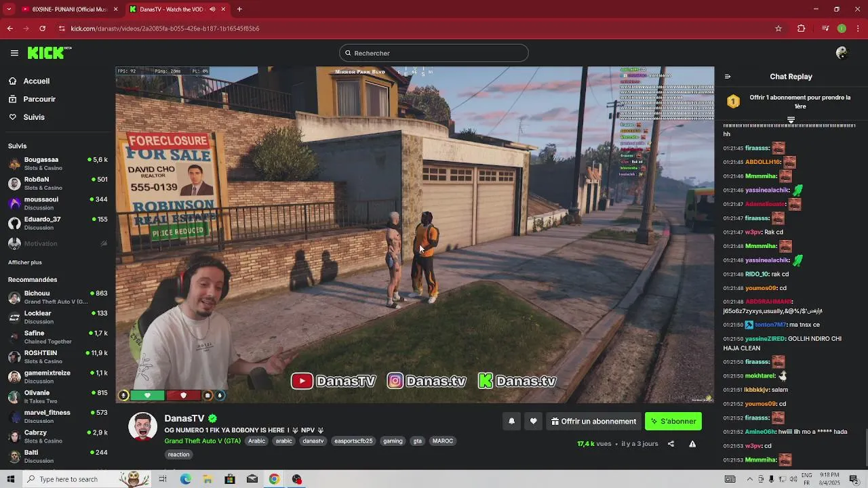The width and height of the screenshot is (868, 488).
Task: Click chat username tonton7M7
Action: pyautogui.click(x=770, y=325)
